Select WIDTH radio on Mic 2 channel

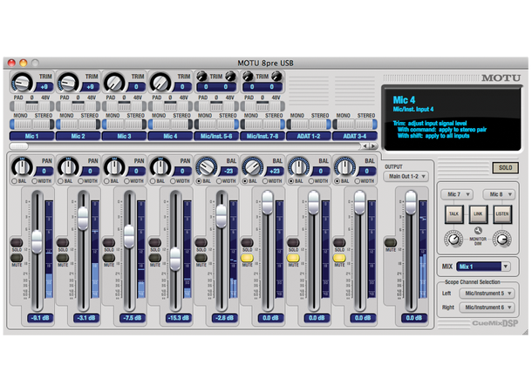[81, 181]
